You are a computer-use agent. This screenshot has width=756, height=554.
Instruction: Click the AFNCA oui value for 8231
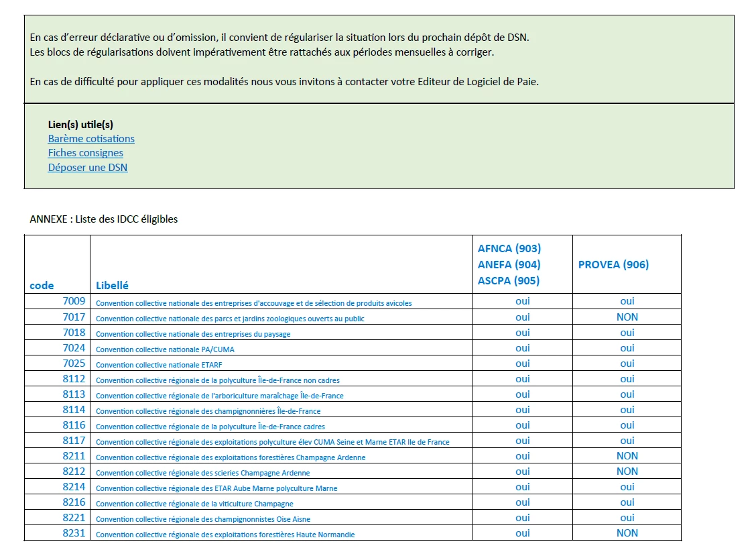pos(522,533)
